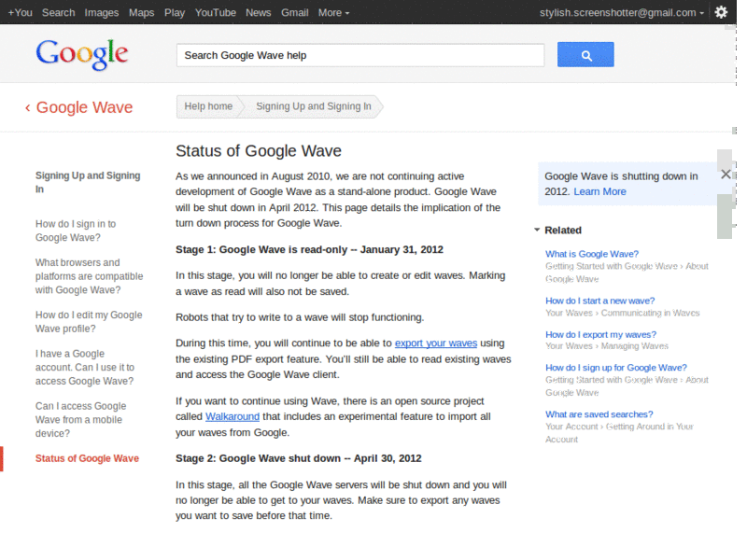
Task: Click the blue search magnifier button
Action: 585,55
